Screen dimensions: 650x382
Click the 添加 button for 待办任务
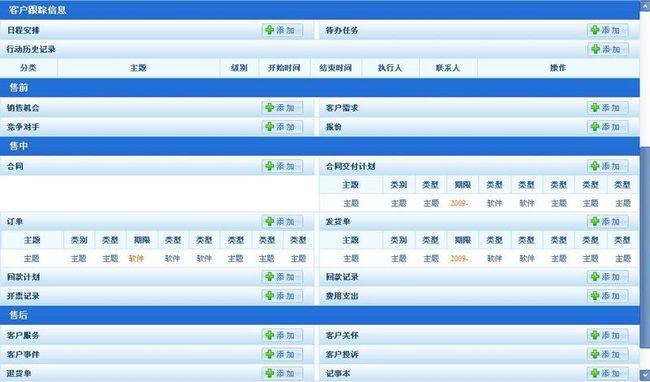coord(607,30)
